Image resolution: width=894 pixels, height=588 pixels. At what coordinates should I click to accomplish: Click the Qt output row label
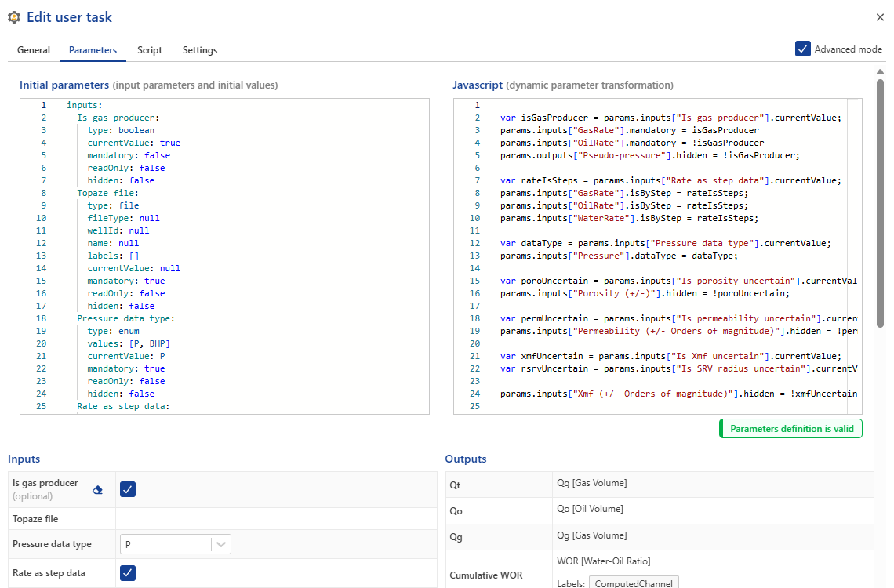455,485
